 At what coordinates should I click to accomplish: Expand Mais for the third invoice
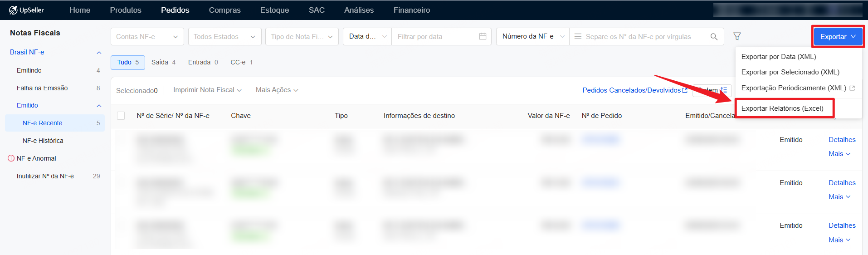pyautogui.click(x=839, y=240)
